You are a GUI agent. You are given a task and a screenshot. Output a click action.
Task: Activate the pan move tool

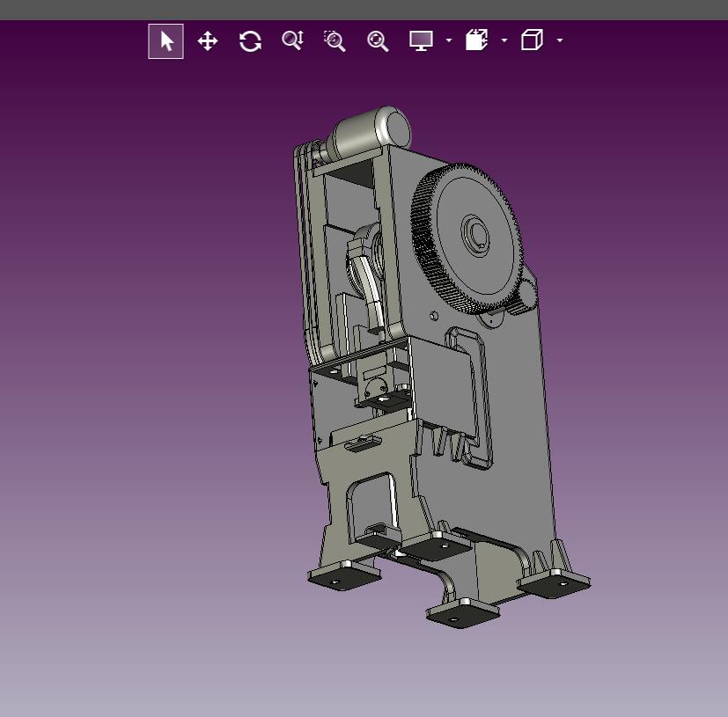tap(208, 41)
